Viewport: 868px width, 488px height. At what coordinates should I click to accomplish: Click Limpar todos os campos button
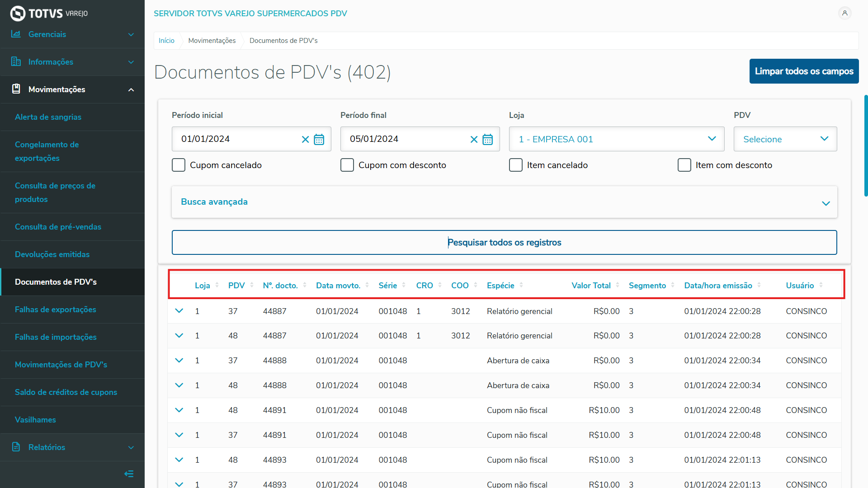(x=804, y=71)
